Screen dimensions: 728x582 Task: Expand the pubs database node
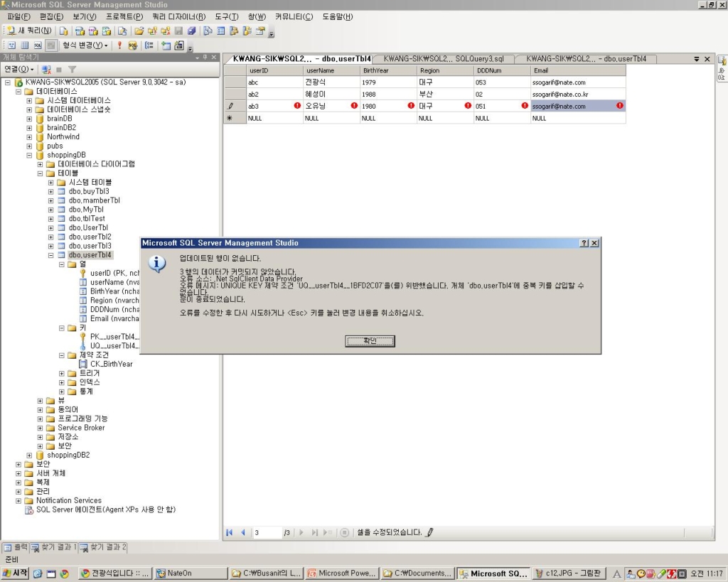(x=29, y=146)
